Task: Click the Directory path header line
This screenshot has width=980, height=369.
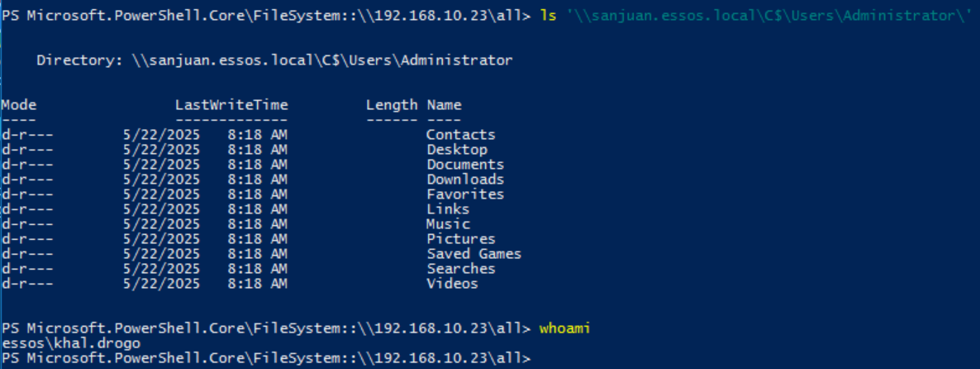Action: 274,60
